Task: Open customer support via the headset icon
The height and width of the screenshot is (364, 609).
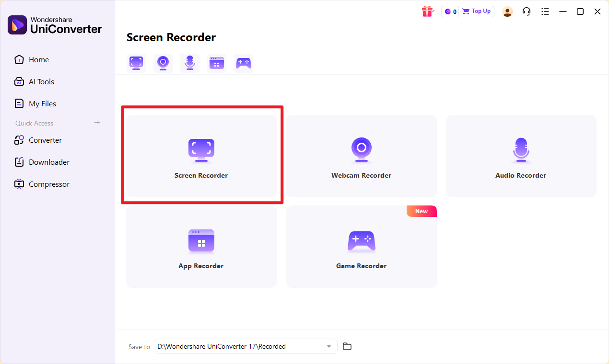Action: pos(526,11)
